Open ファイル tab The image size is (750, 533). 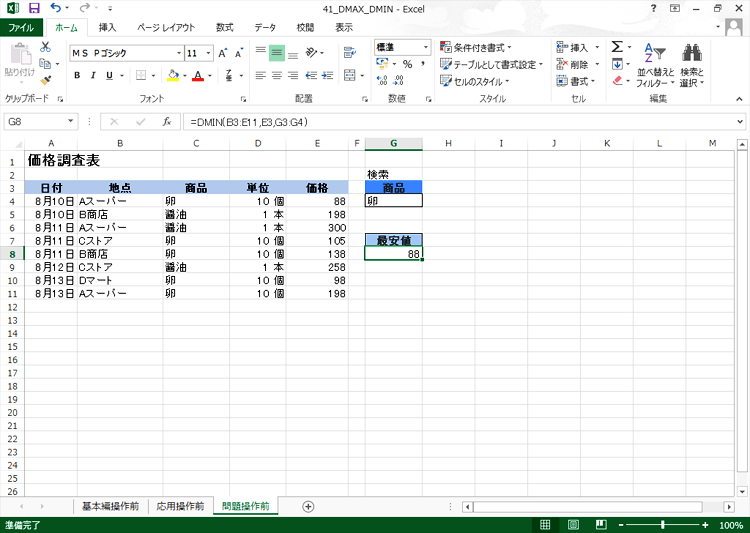(21, 28)
